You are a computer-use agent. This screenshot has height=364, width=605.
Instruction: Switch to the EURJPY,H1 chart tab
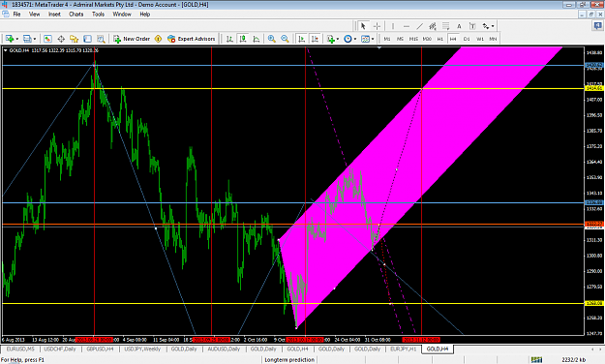[x=404, y=349]
